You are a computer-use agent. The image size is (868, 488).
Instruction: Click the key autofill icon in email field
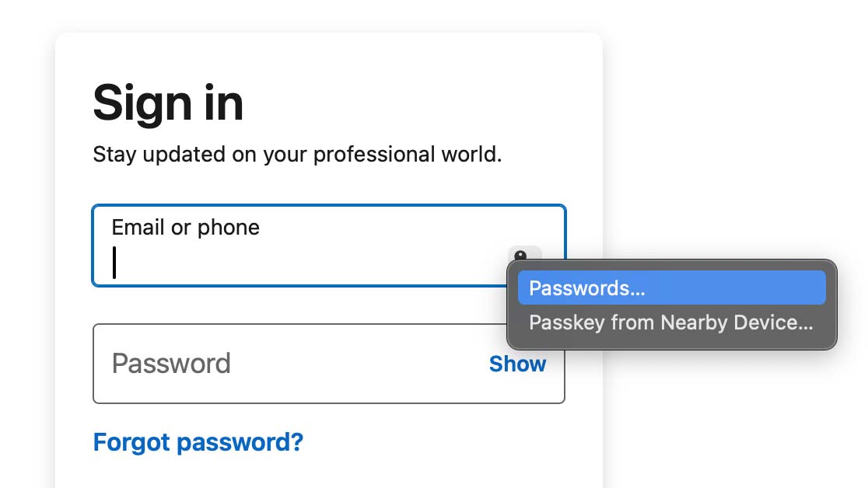(x=523, y=253)
